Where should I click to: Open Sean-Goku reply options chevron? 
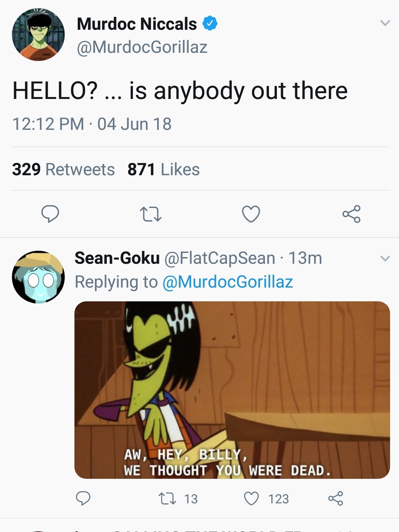pos(385,258)
